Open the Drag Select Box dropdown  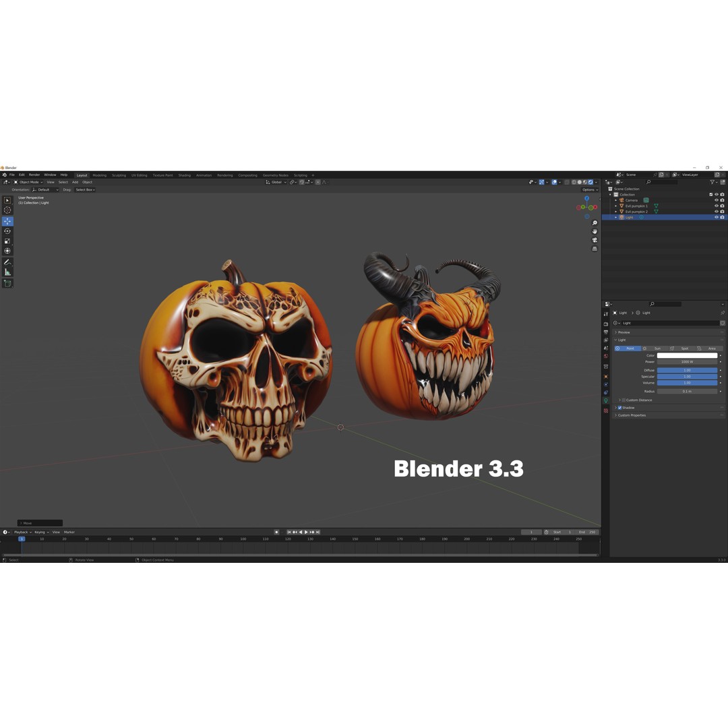tap(85, 189)
